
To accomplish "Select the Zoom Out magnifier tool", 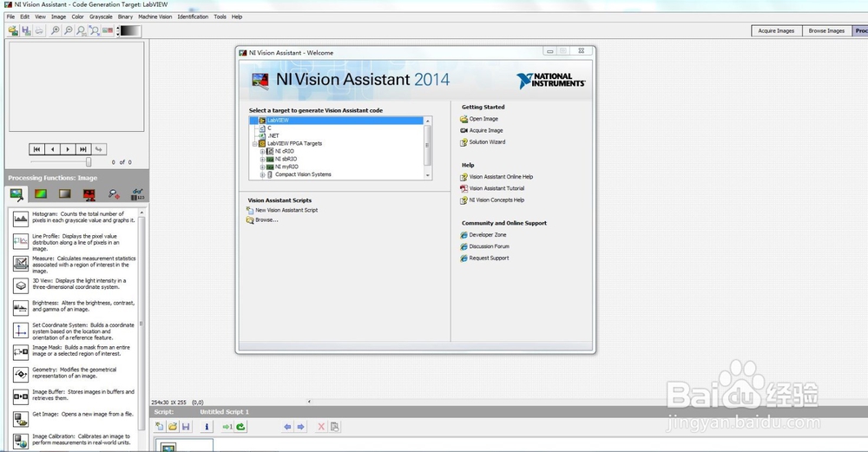I will 68,30.
